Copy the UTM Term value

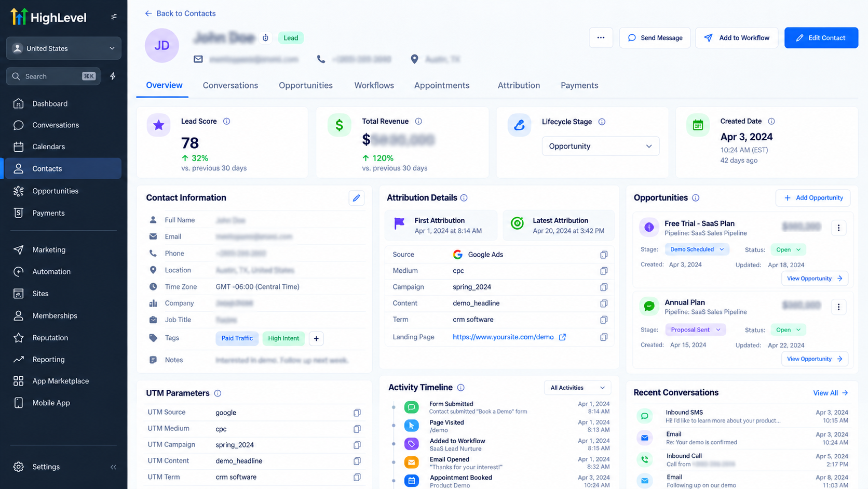pyautogui.click(x=357, y=477)
